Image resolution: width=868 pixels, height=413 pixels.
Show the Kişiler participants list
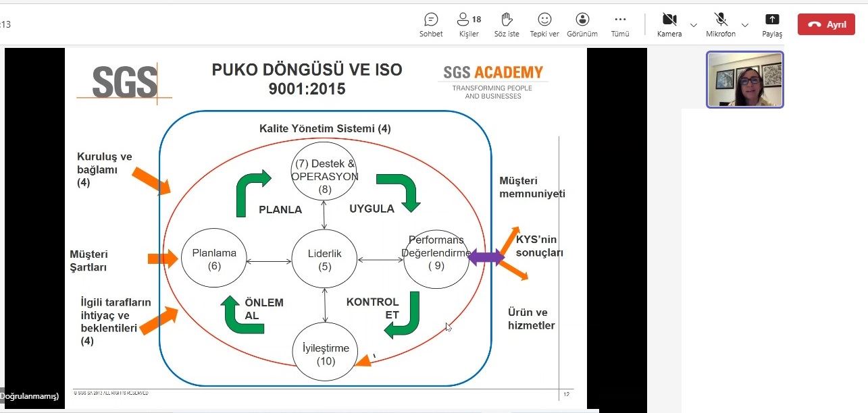pyautogui.click(x=468, y=25)
